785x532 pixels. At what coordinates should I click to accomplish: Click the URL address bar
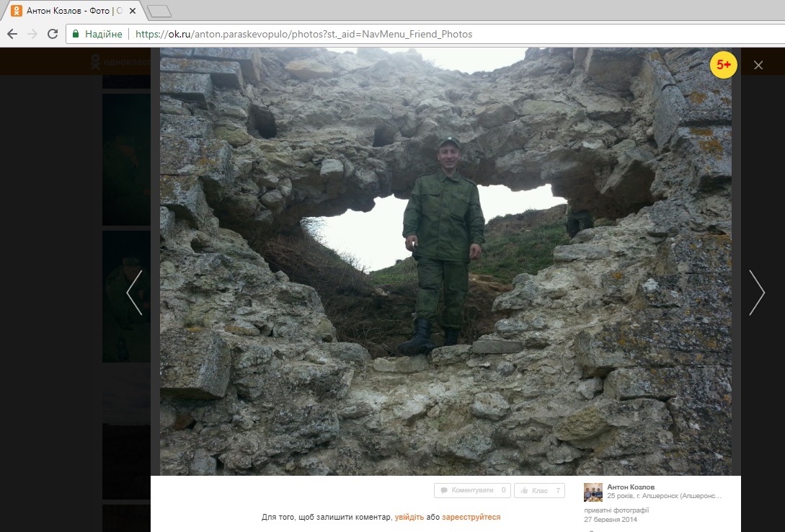click(360, 34)
